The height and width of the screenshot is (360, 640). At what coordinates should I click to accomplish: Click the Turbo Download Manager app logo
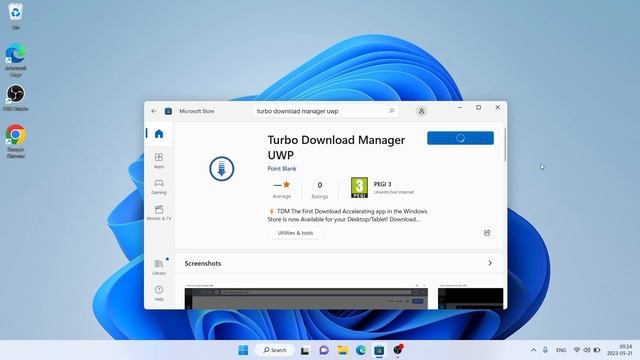pyautogui.click(x=222, y=168)
